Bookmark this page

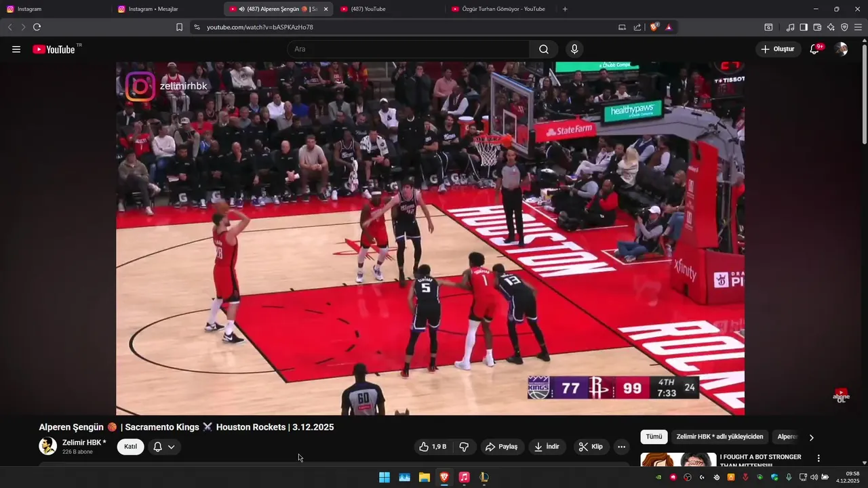click(x=179, y=27)
